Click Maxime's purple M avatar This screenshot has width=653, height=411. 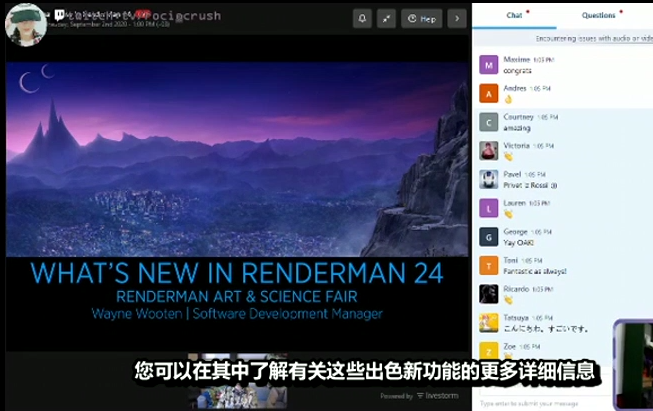489,65
